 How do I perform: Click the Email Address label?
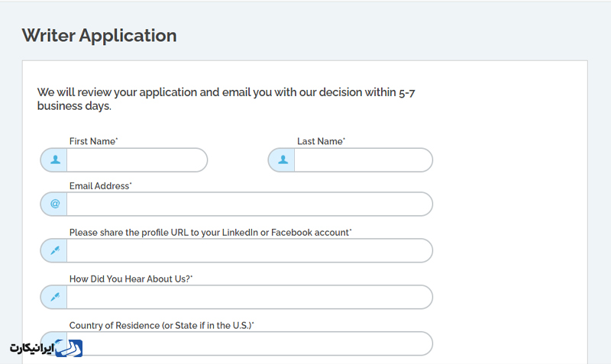click(101, 186)
